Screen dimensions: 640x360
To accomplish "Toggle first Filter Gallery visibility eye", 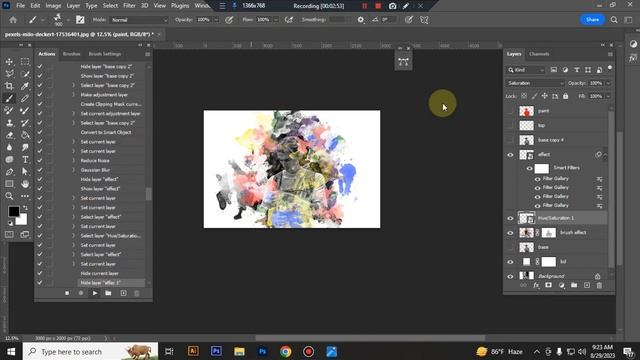I will click(538, 179).
